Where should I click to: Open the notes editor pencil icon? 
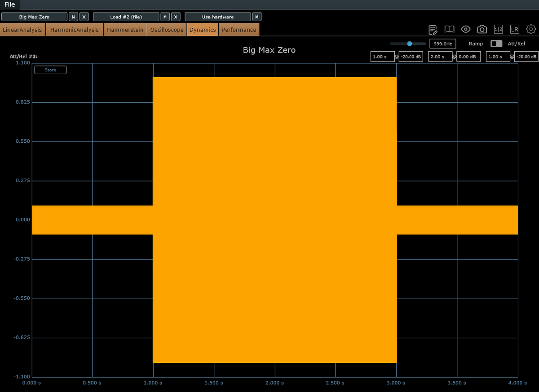pyautogui.click(x=433, y=30)
